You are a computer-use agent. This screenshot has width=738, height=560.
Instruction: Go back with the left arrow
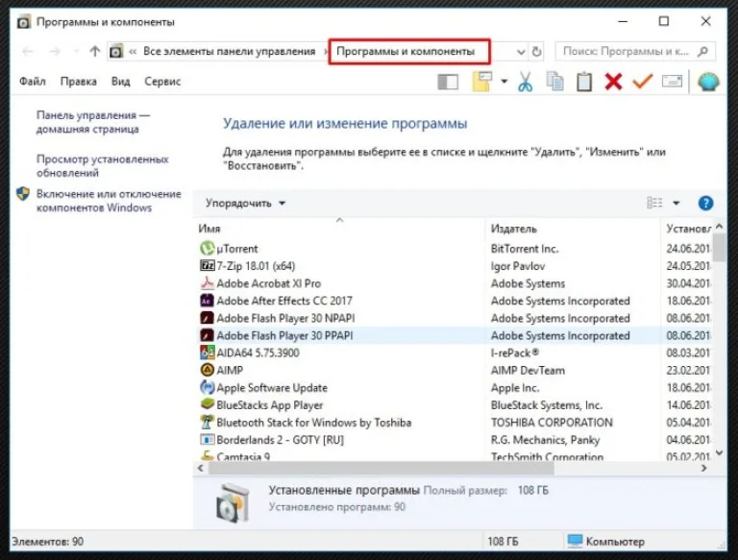pyautogui.click(x=28, y=51)
